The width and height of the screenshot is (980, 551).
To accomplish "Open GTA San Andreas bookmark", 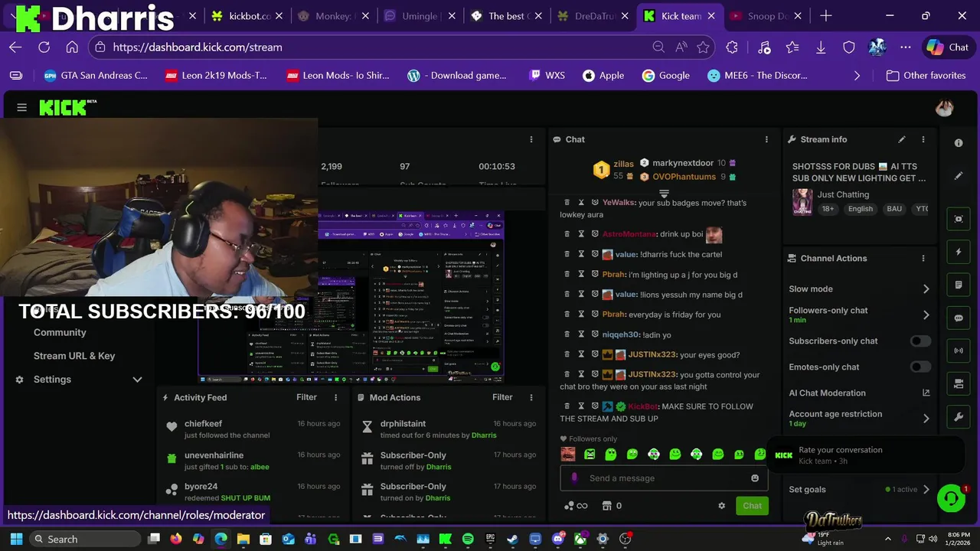I will tap(96, 76).
